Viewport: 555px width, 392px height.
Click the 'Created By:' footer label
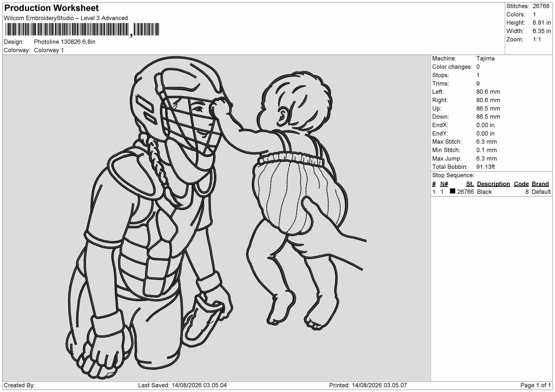(x=19, y=385)
